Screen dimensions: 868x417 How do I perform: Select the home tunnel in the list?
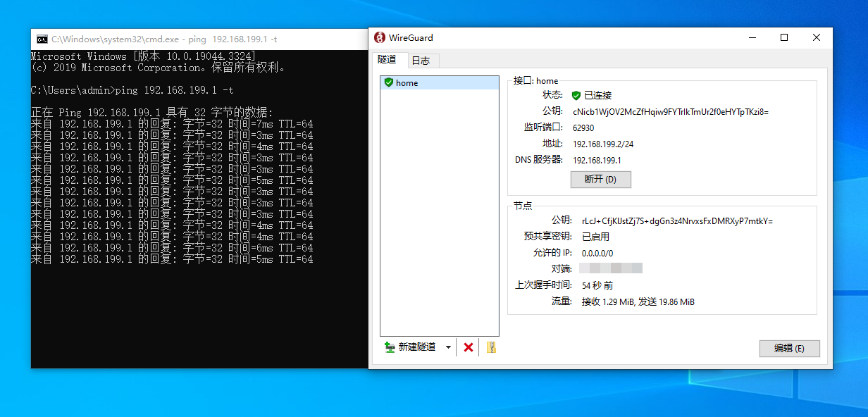tap(440, 82)
